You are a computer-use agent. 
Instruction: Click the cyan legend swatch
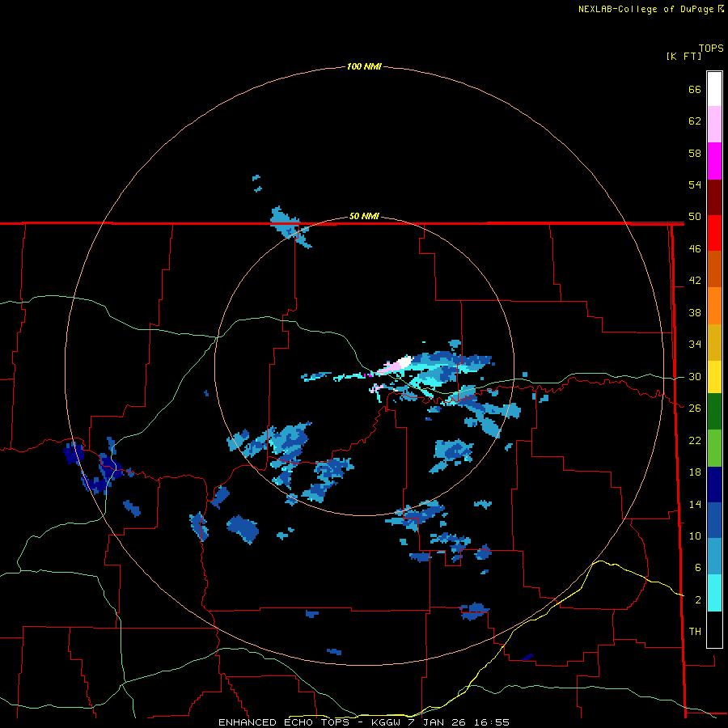714,593
